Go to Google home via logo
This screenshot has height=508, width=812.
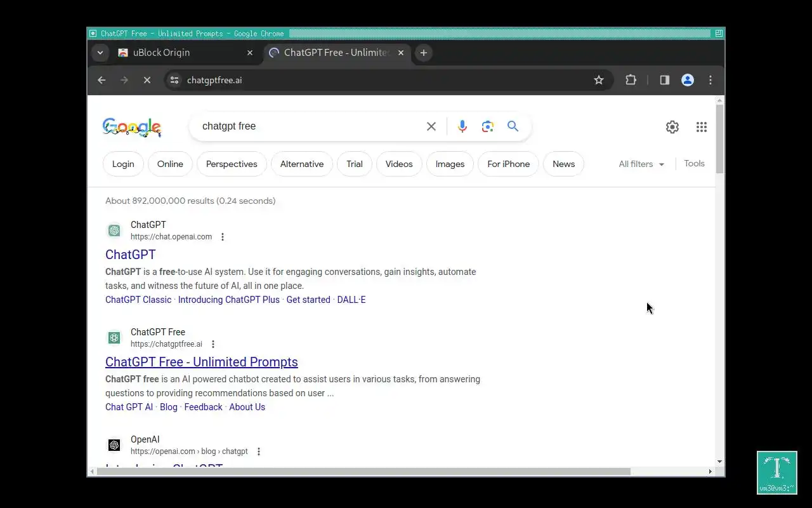(x=131, y=127)
